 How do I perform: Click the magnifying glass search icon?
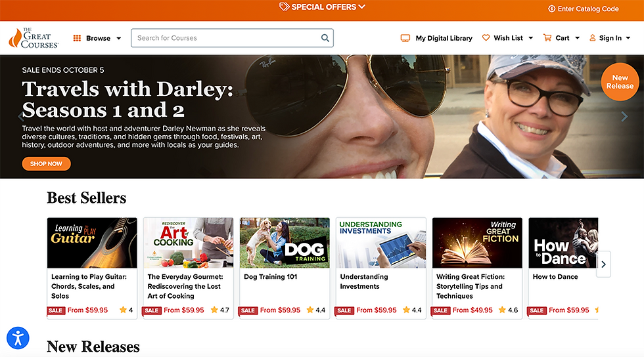(325, 38)
